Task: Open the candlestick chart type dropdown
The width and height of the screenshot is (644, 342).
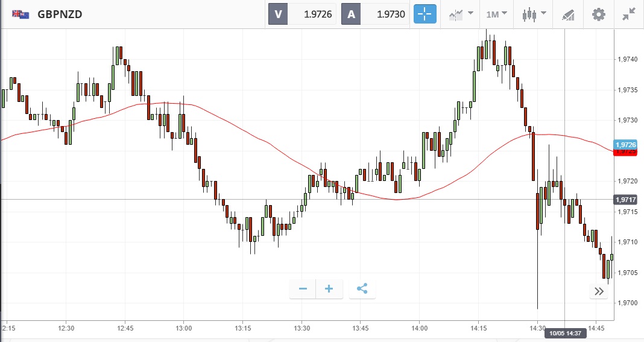Action: click(x=534, y=14)
